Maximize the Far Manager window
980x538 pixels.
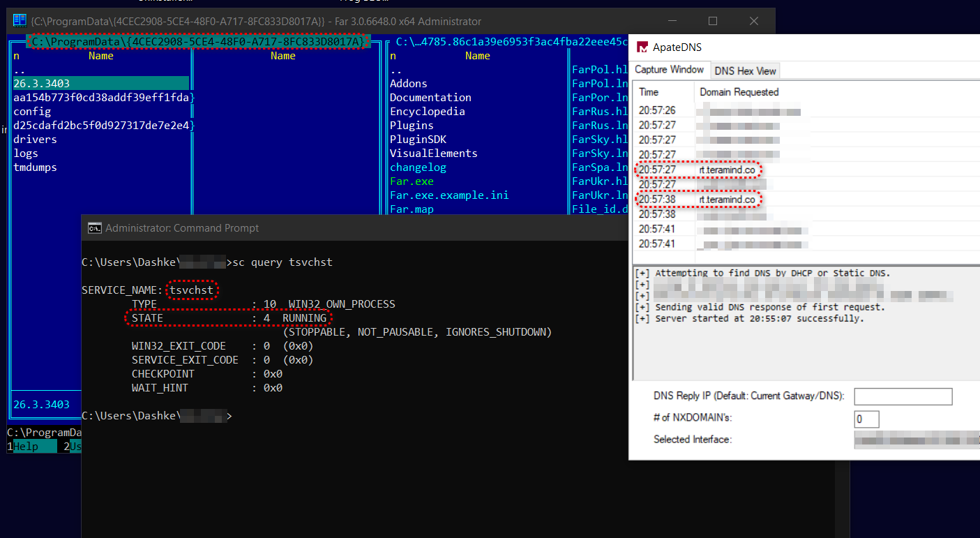[x=712, y=21]
